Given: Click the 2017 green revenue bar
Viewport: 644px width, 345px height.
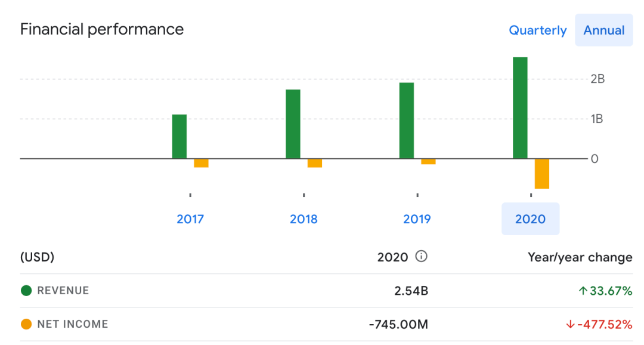Looking at the screenshot, I should coord(179,137).
